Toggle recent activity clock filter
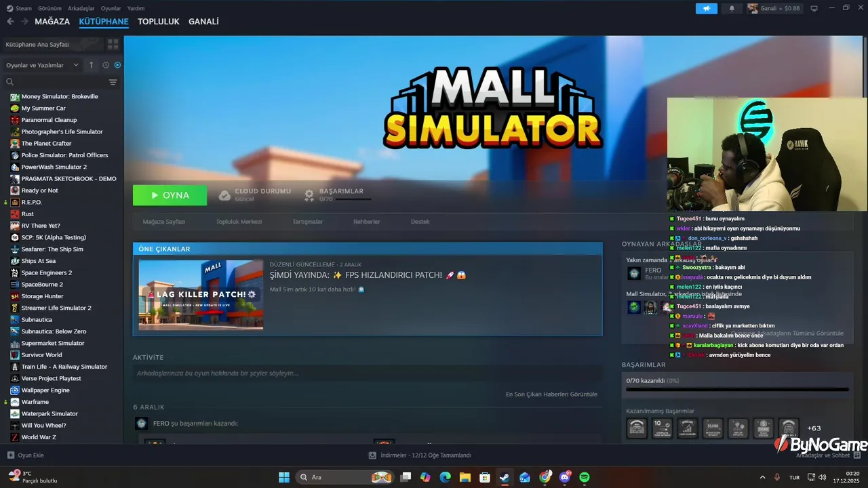Viewport: 868px width, 488px height. (106, 65)
